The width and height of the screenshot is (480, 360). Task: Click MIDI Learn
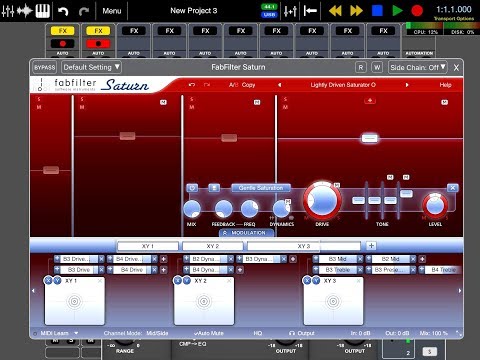54,333
